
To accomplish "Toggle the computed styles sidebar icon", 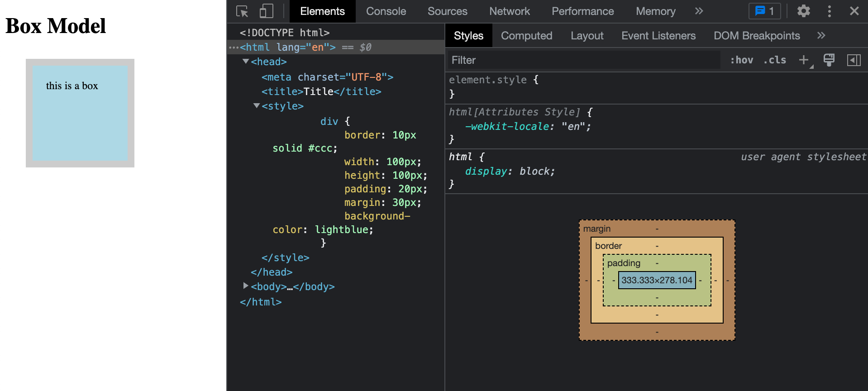I will click(854, 60).
